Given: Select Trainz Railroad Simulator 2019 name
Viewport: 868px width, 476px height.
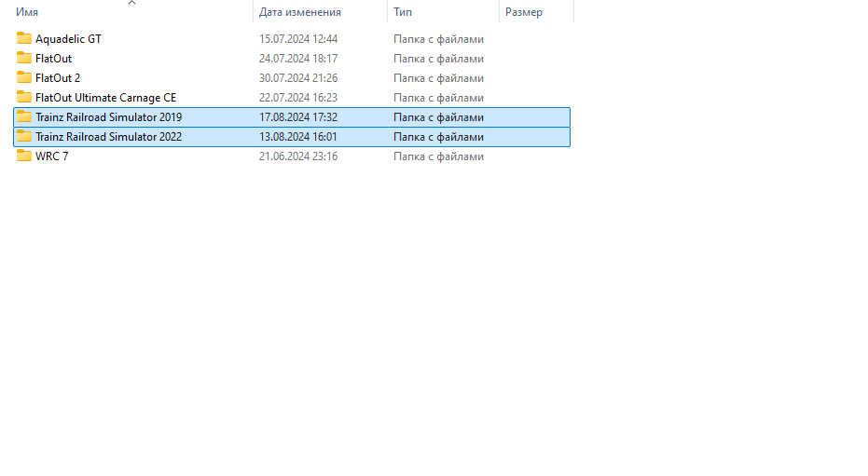Looking at the screenshot, I should pyautogui.click(x=108, y=117).
